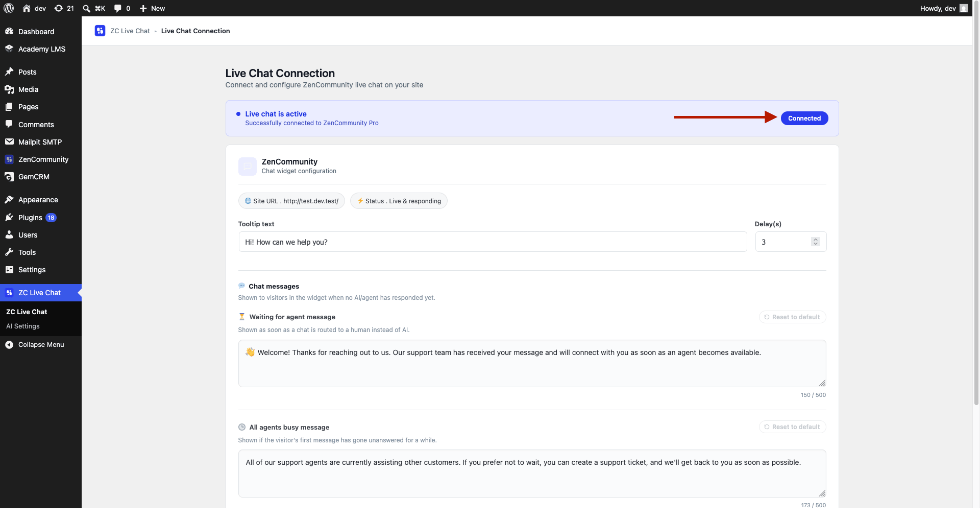
Task: Open the Comments menu item
Action: [41, 124]
